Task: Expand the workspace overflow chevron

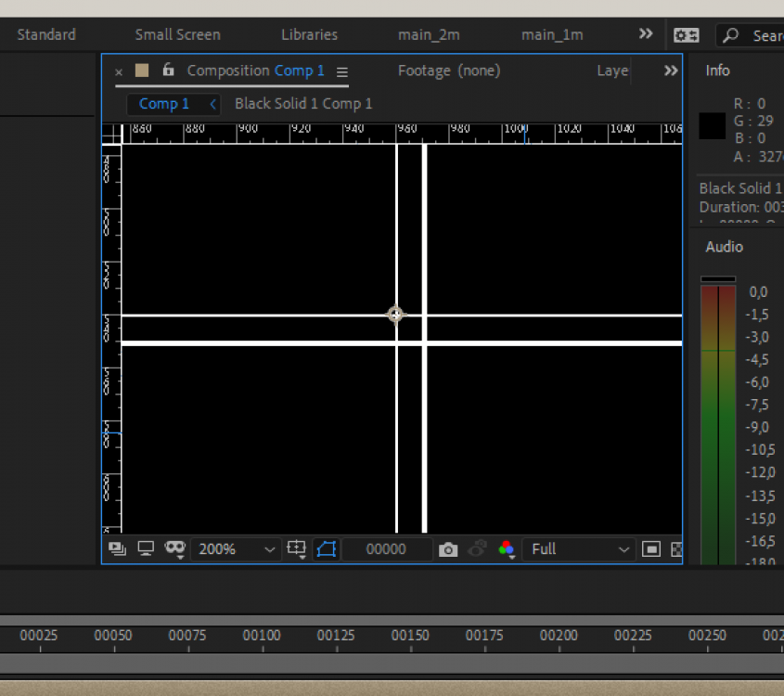Action: coord(646,34)
